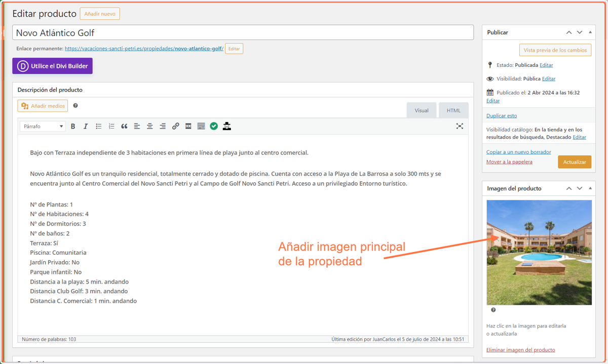Click the key icon beside Estado

pyautogui.click(x=490, y=65)
